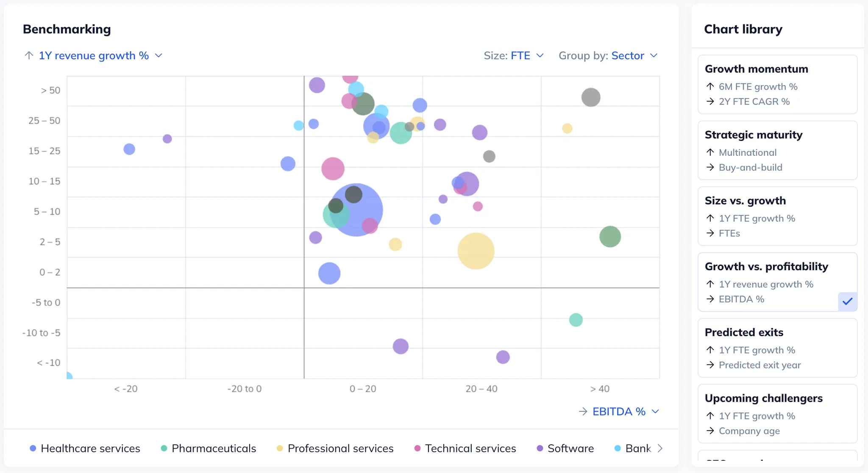The height and width of the screenshot is (473, 868).
Task: Select the Strategic maturity chart card
Action: click(777, 150)
